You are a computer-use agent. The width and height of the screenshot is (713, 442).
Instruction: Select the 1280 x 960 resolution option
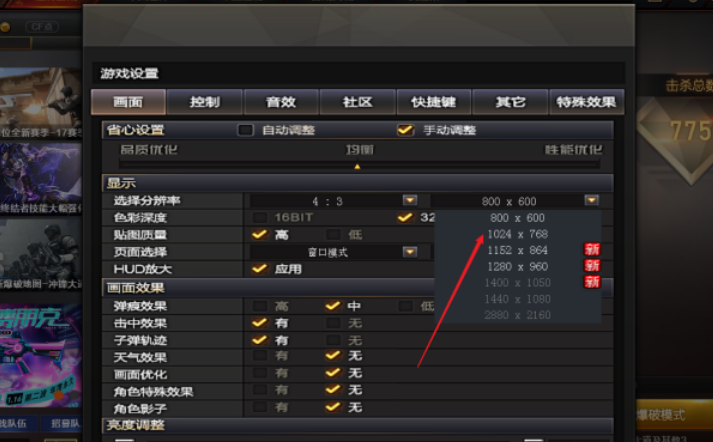tap(517, 266)
